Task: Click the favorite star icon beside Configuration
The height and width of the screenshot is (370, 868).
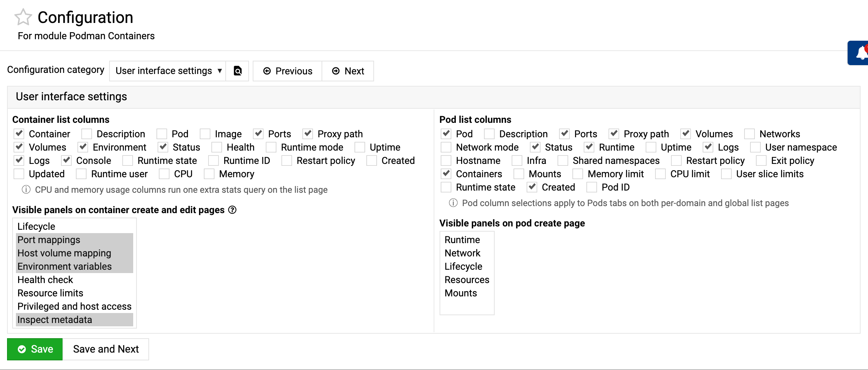Action: pyautogui.click(x=23, y=17)
